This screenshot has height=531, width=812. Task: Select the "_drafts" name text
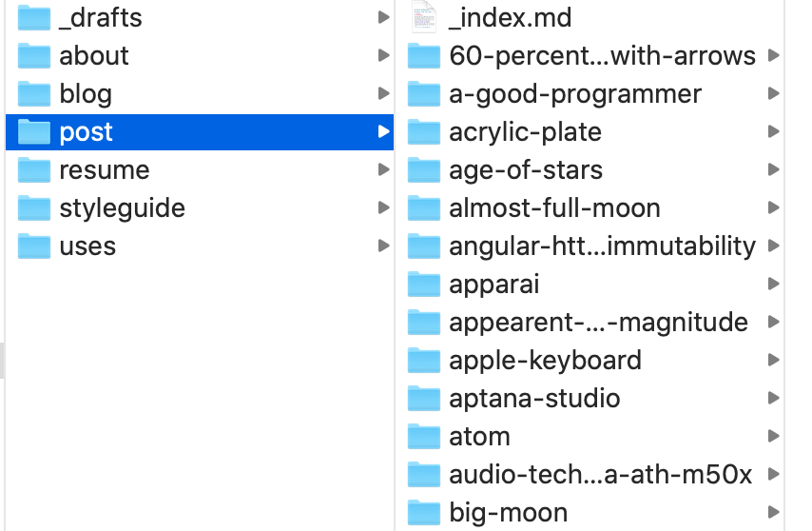pyautogui.click(x=101, y=18)
